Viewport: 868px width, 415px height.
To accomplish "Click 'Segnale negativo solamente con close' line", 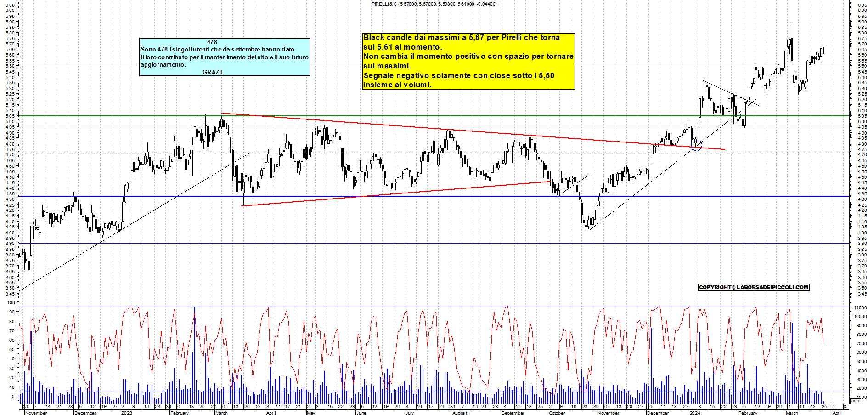I will 459,75.
